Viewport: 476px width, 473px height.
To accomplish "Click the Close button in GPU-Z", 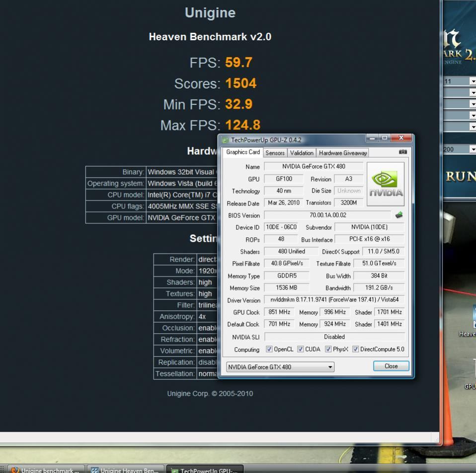I will pyautogui.click(x=391, y=366).
